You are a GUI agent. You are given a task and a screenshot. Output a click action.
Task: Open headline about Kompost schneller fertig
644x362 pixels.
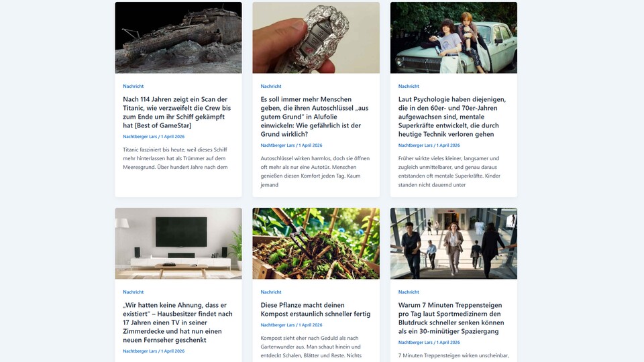coord(315,309)
